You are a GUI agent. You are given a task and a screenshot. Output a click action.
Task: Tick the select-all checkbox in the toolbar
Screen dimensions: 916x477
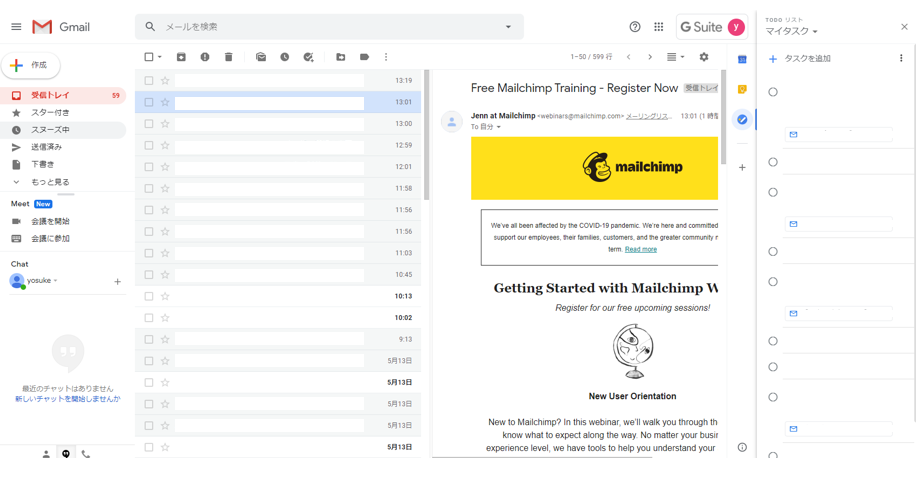point(149,57)
